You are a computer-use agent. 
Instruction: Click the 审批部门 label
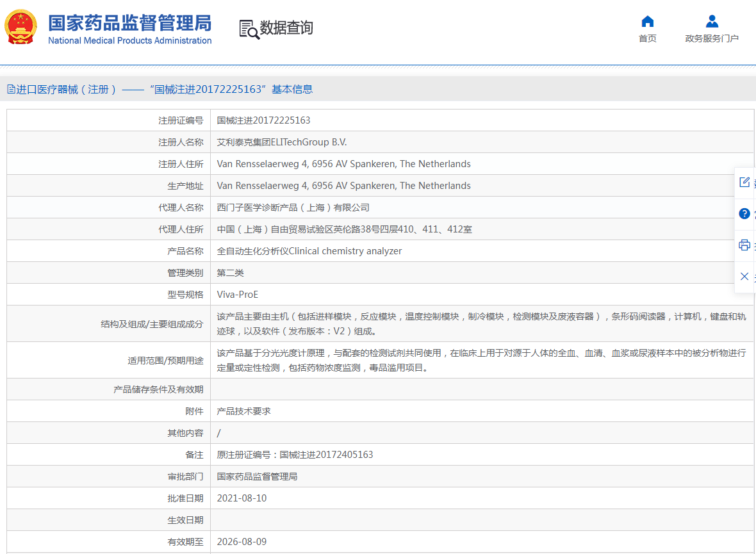[x=185, y=477]
